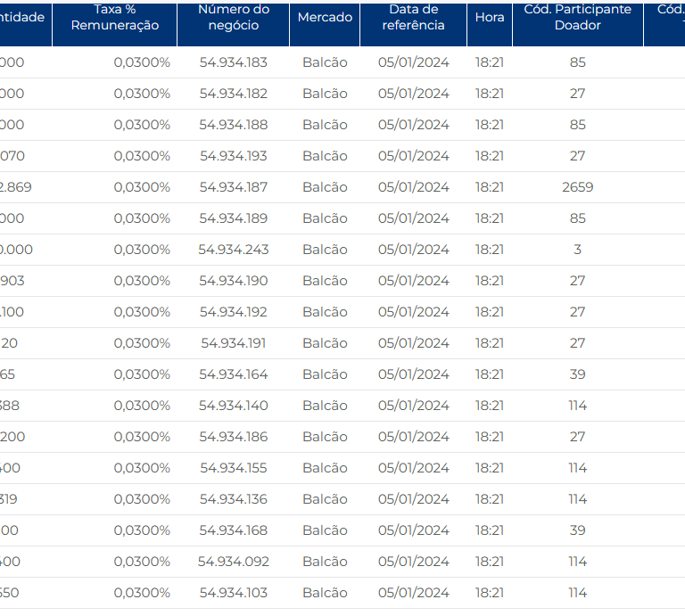Click quantity ending 2.869 cell

tap(16, 187)
